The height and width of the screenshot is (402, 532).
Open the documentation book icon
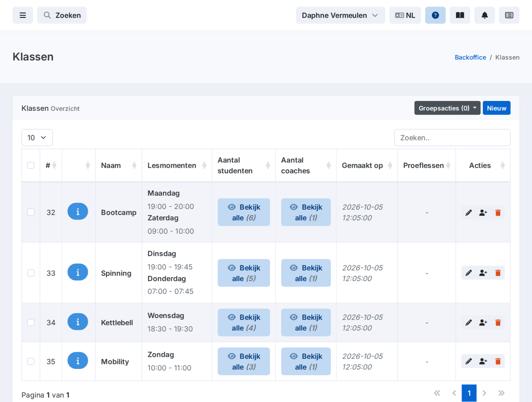[460, 15]
